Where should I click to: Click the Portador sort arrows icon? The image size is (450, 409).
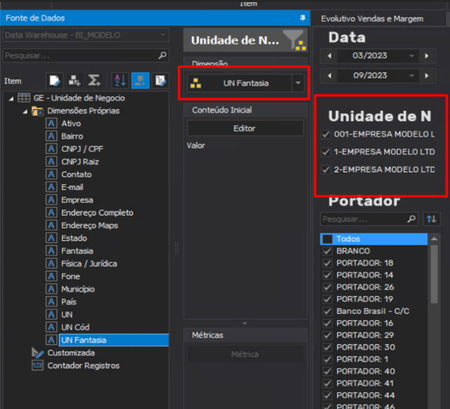coord(431,219)
